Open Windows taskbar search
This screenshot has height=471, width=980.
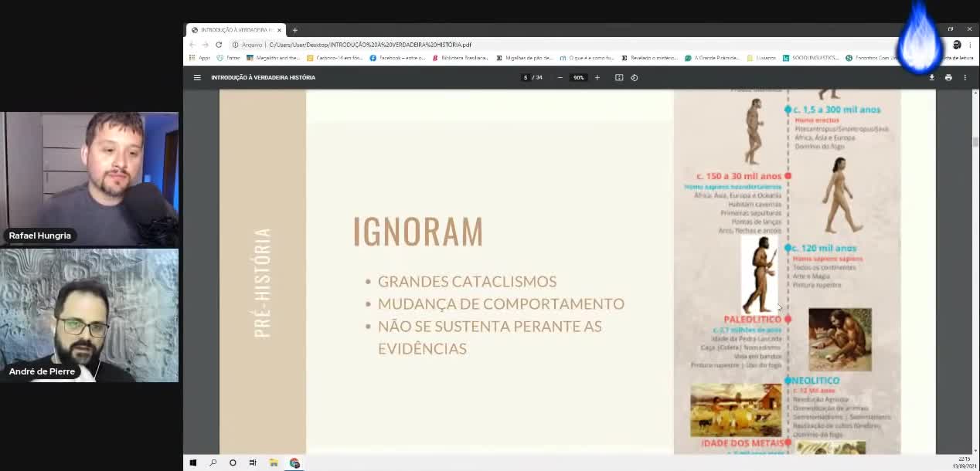tap(213, 463)
